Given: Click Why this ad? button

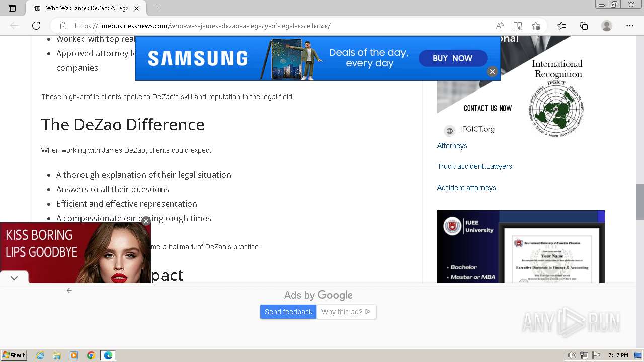Looking at the screenshot, I should (346, 312).
